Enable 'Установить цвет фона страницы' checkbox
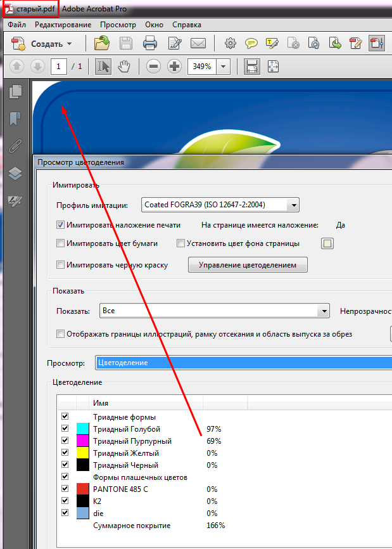Viewport: 392px width, 549px height. [x=180, y=243]
